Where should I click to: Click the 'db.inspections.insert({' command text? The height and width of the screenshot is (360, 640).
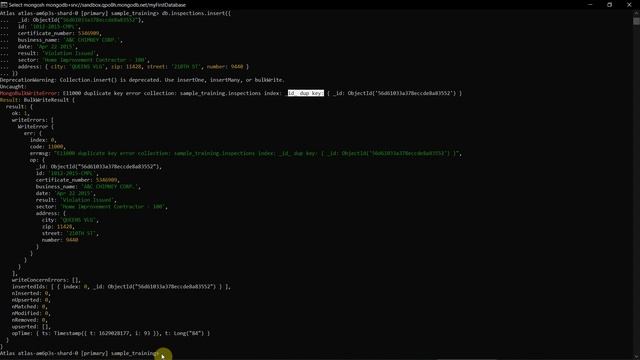click(x=196, y=13)
